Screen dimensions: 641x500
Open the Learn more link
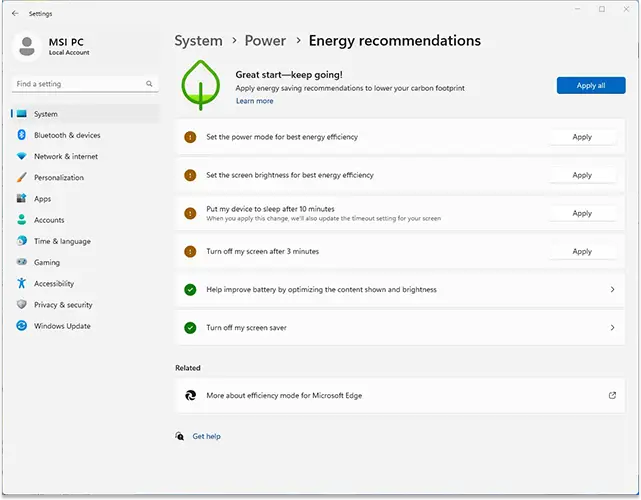coord(254,101)
